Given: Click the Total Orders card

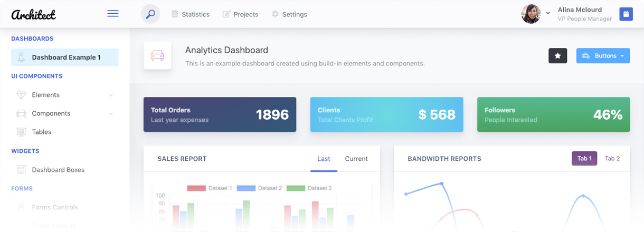Looking at the screenshot, I should tap(220, 114).
